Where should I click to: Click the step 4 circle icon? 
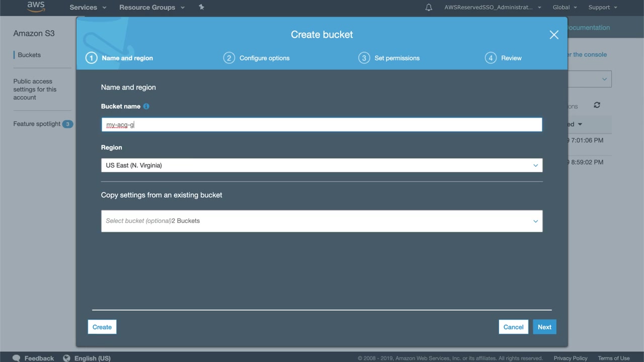491,58
